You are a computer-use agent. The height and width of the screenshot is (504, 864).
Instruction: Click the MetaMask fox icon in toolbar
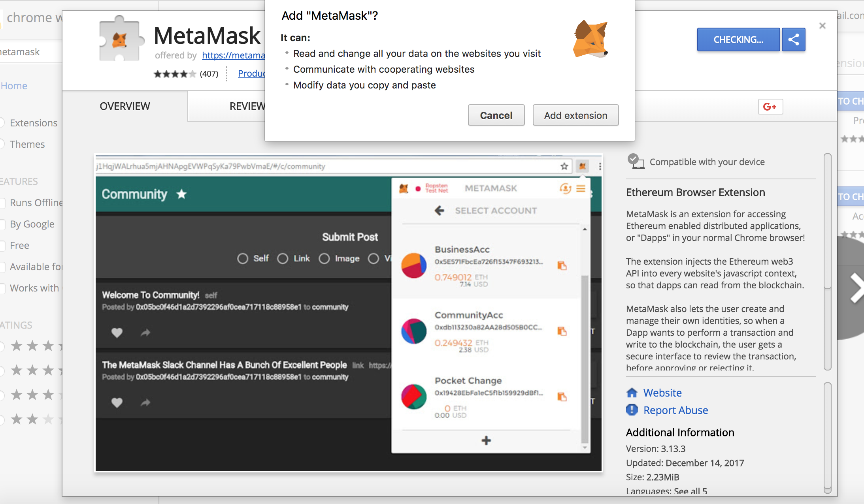point(582,166)
